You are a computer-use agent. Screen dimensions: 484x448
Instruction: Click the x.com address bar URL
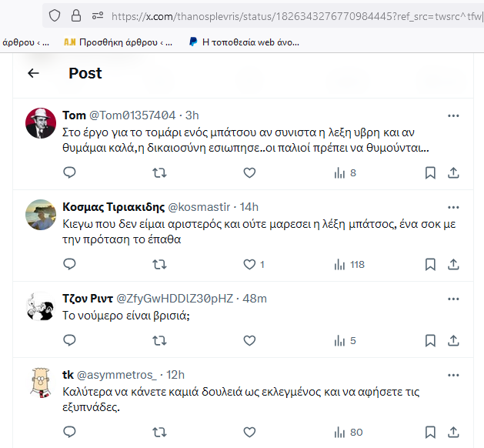pyautogui.click(x=296, y=16)
